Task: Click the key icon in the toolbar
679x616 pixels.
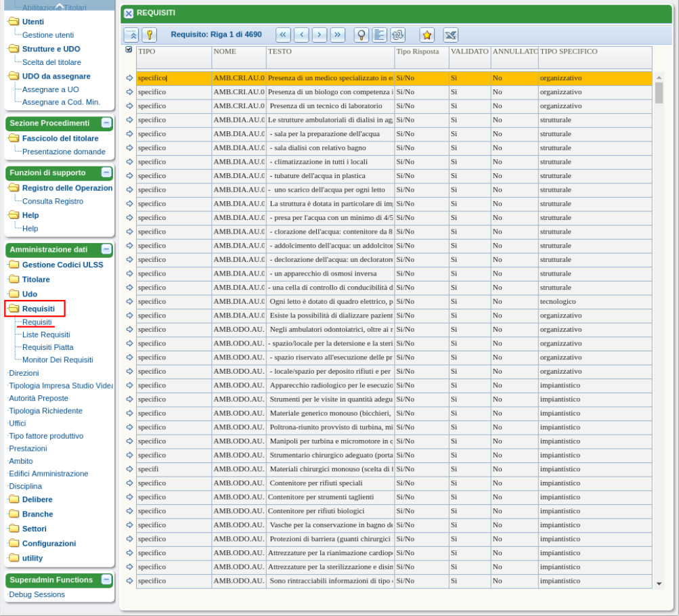Action: pos(149,35)
